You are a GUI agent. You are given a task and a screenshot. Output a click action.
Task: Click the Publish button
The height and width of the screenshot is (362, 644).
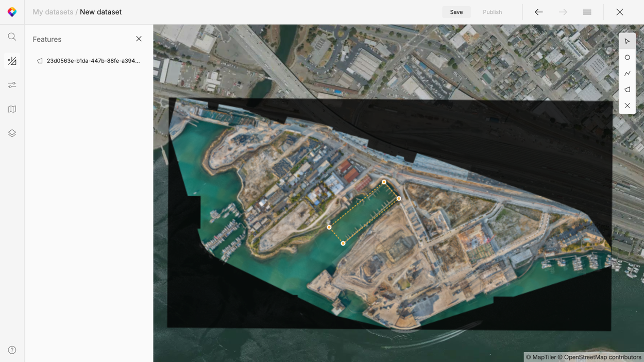pyautogui.click(x=492, y=12)
